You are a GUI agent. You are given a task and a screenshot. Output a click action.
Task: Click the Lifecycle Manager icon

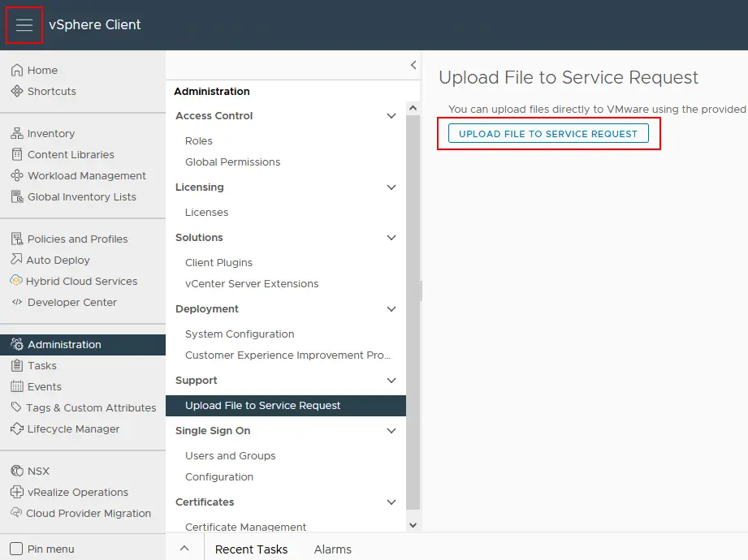point(17,429)
